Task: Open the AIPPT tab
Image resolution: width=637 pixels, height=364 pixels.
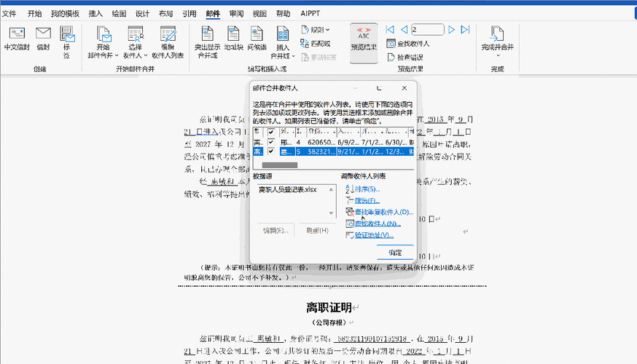Action: (310, 13)
